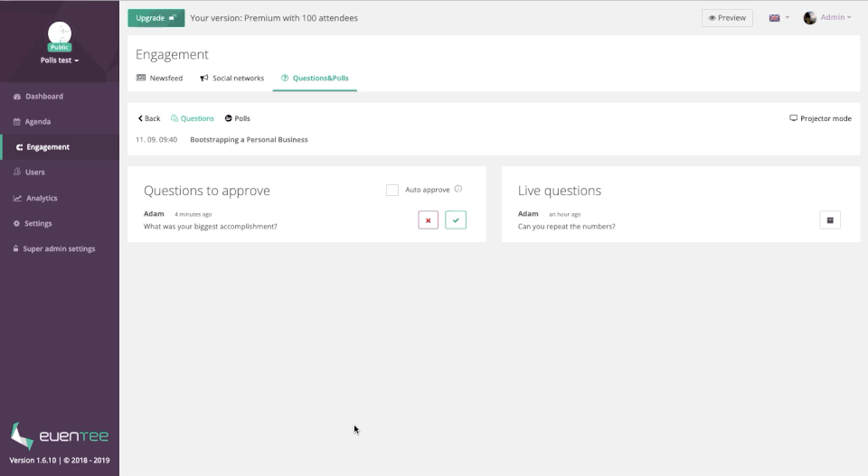Click the Auto approve info icon
Screen dimensions: 868x476
tap(458, 190)
